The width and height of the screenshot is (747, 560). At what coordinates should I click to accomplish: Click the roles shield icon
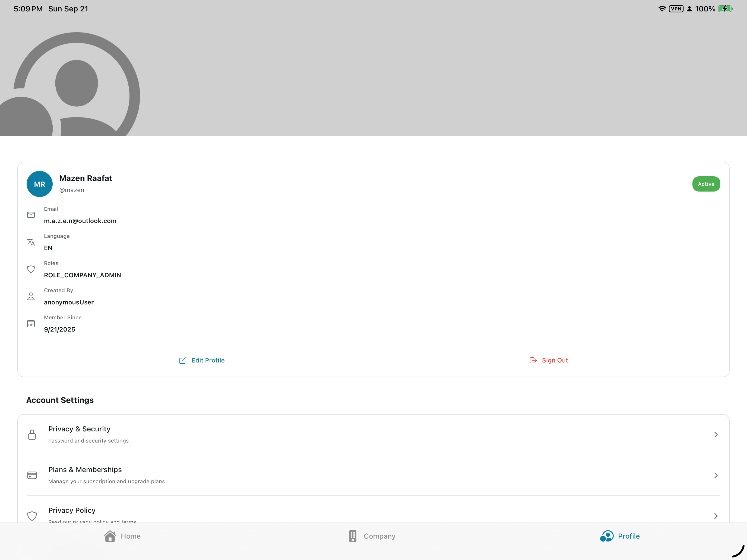pyautogui.click(x=31, y=269)
